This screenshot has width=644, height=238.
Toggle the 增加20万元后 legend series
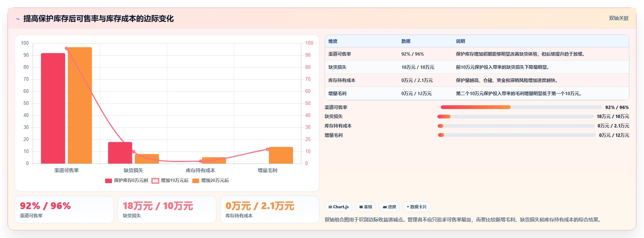210,180
